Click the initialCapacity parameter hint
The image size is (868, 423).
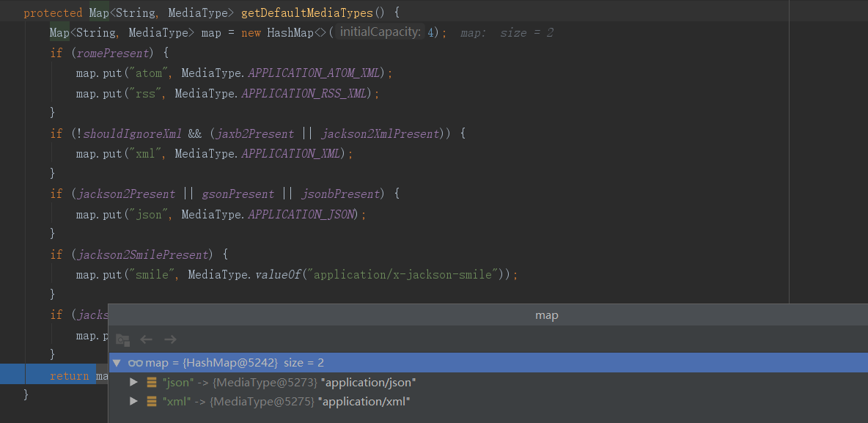[x=380, y=32]
